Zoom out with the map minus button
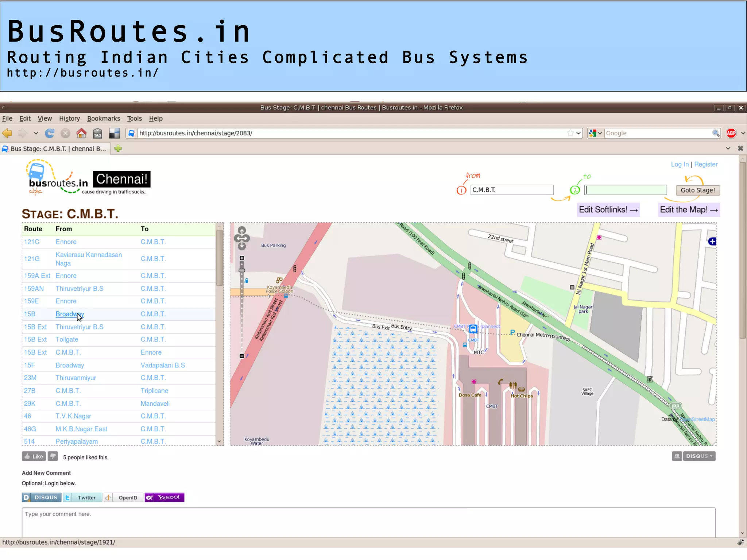 (x=242, y=356)
